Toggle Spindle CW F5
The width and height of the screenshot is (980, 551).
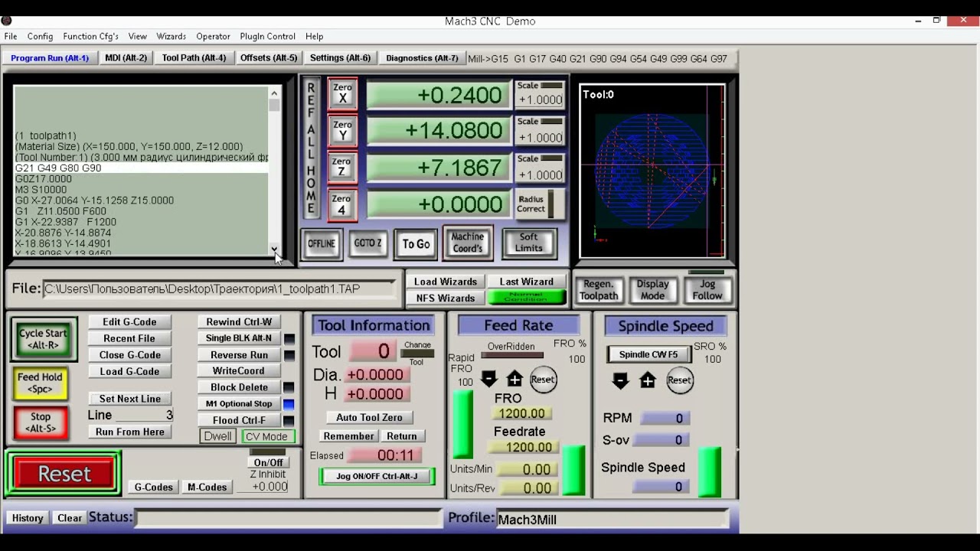pos(648,355)
